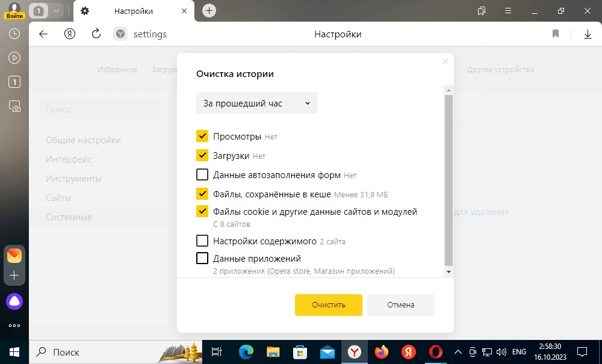
Task: Open the History clock icon in sidebar
Action: [x=14, y=34]
